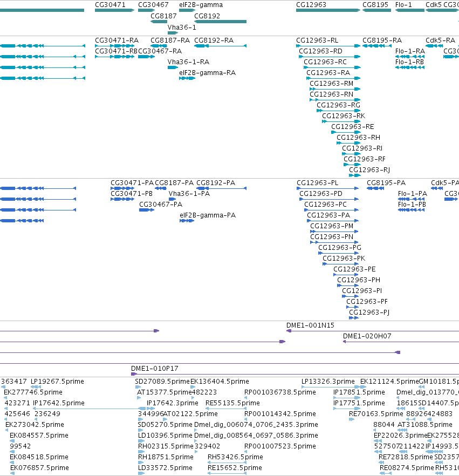Image resolution: width=459 pixels, height=476 pixels.
Task: Click EST RP001036738.5prime
Action: [x=280, y=392]
